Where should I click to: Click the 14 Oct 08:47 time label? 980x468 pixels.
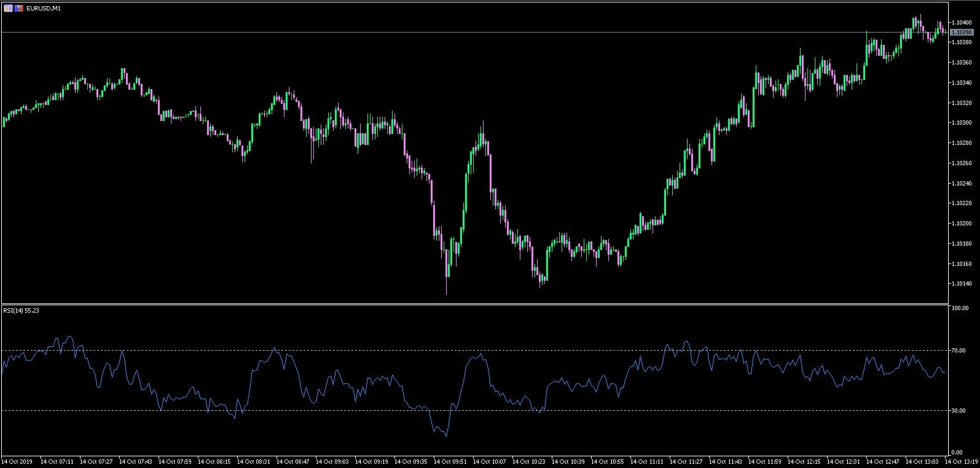coord(293,461)
